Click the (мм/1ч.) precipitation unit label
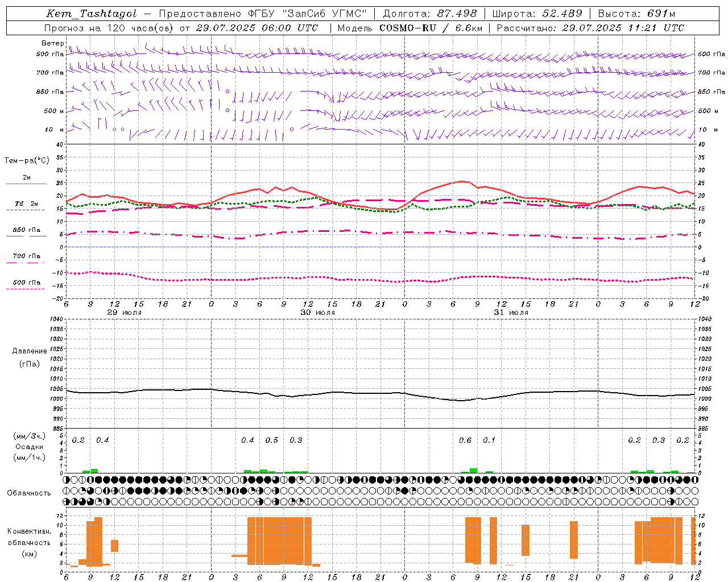The width and height of the screenshot is (728, 582). click(30, 457)
